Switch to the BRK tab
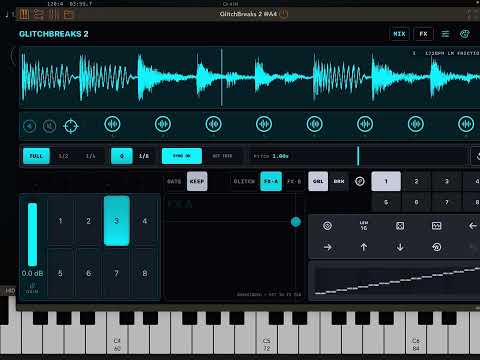This screenshot has height=360, width=480. 339,181
